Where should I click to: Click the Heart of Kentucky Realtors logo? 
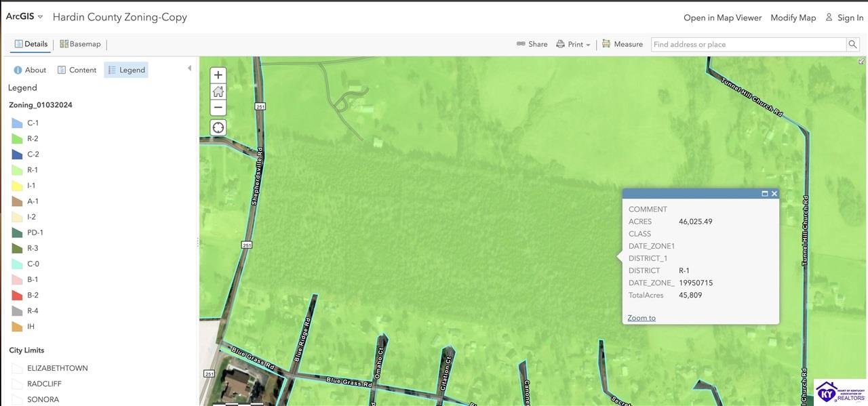pyautogui.click(x=840, y=392)
